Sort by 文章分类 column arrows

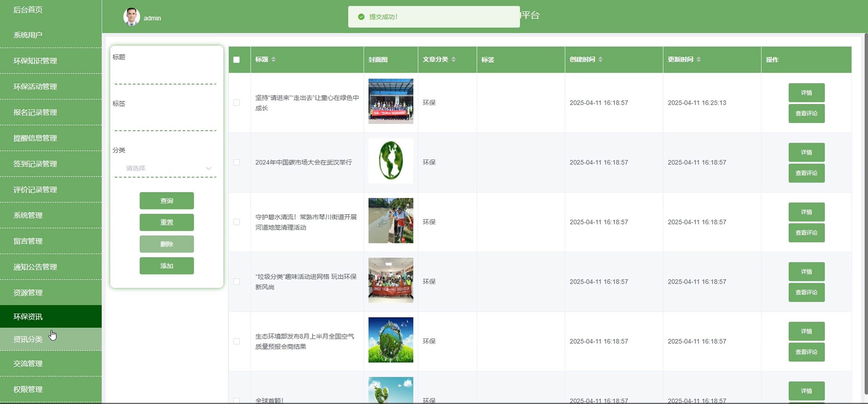click(x=454, y=59)
